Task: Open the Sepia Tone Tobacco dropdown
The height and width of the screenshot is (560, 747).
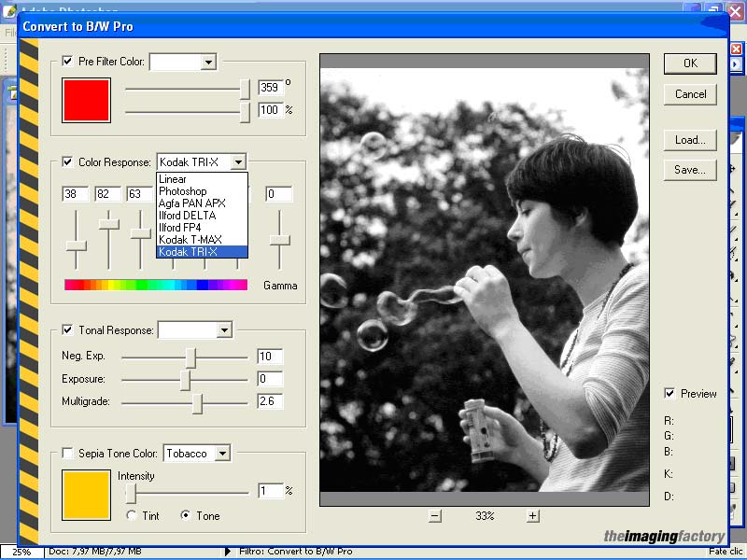Action: (x=222, y=454)
